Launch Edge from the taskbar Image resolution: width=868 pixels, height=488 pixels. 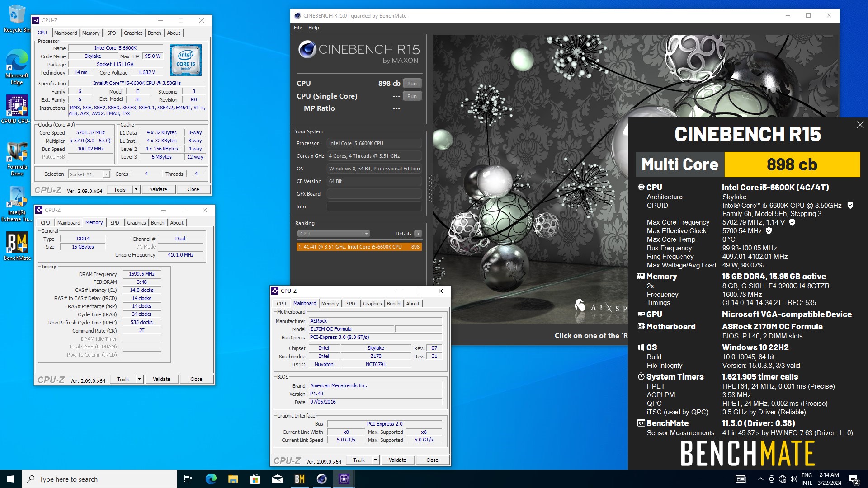[211, 479]
